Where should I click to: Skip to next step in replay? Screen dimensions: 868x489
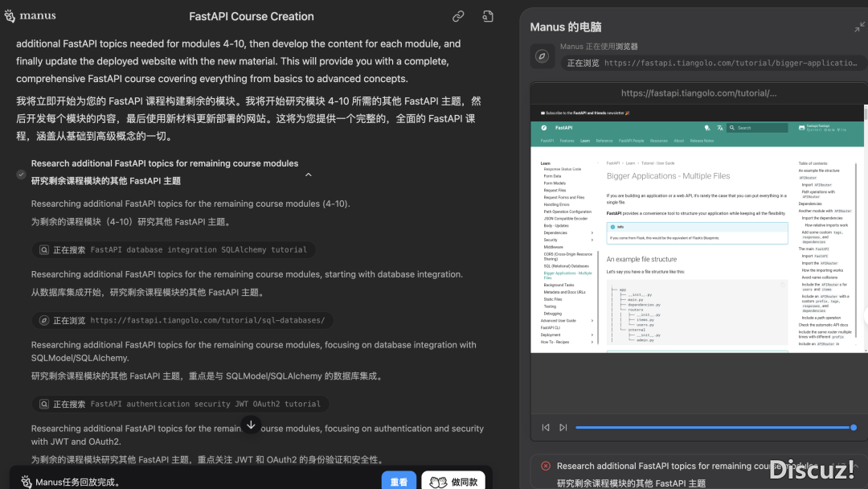tap(563, 427)
